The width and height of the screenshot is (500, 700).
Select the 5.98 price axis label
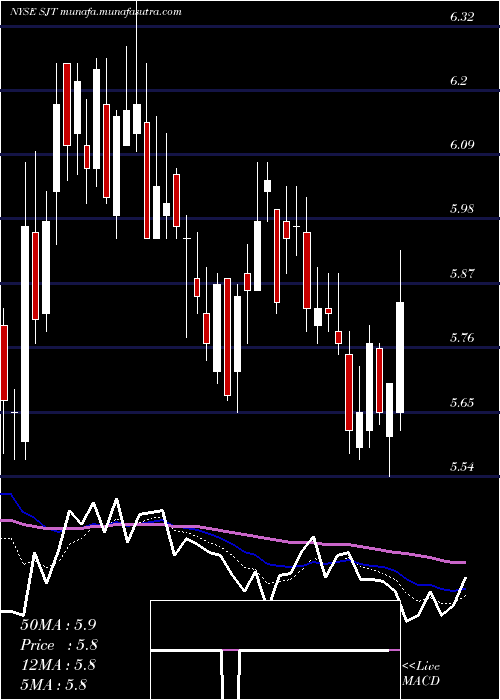462,209
